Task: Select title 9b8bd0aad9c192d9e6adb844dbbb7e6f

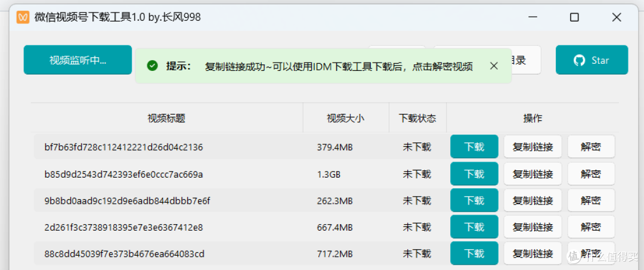Action: coord(128,201)
